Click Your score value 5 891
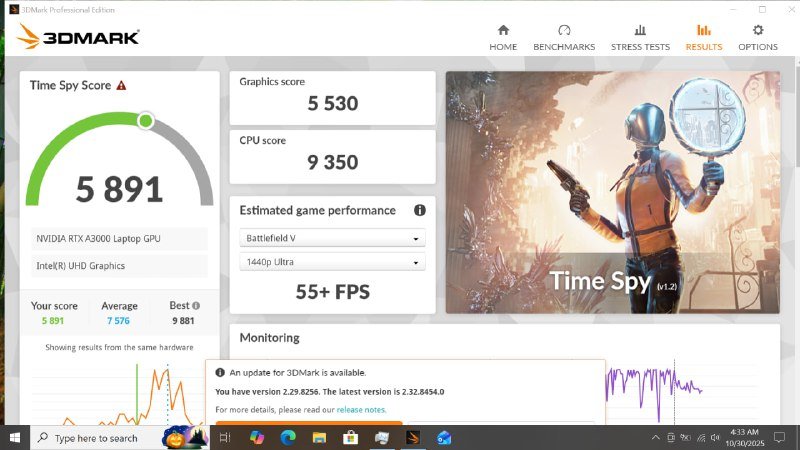This screenshot has width=800, height=450. (x=53, y=321)
